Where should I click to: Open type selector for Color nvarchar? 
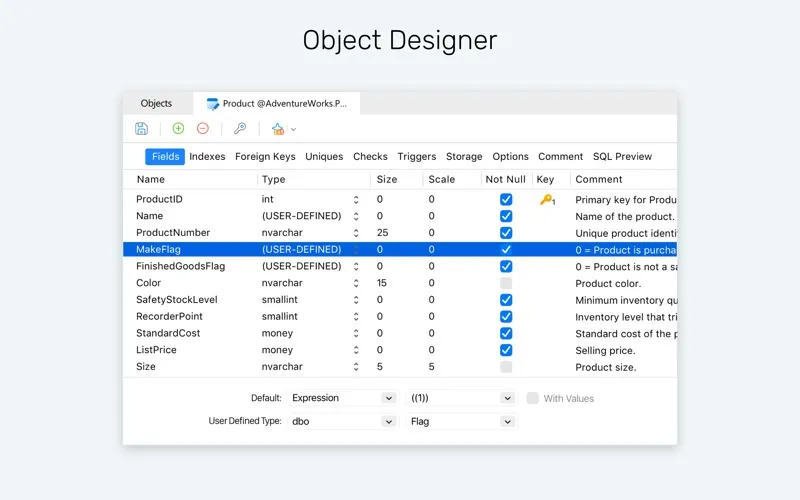tap(356, 283)
